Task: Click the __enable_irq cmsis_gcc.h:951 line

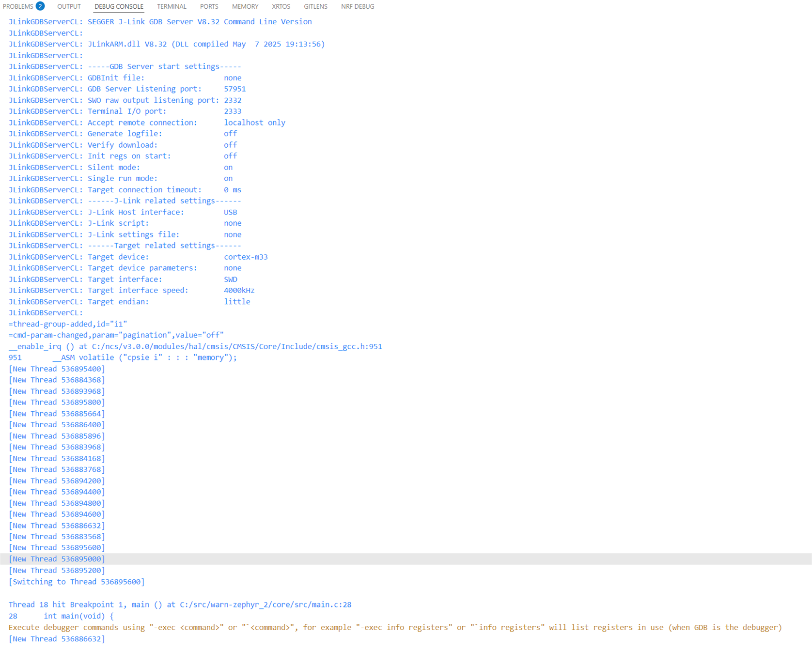Action: 195,347
